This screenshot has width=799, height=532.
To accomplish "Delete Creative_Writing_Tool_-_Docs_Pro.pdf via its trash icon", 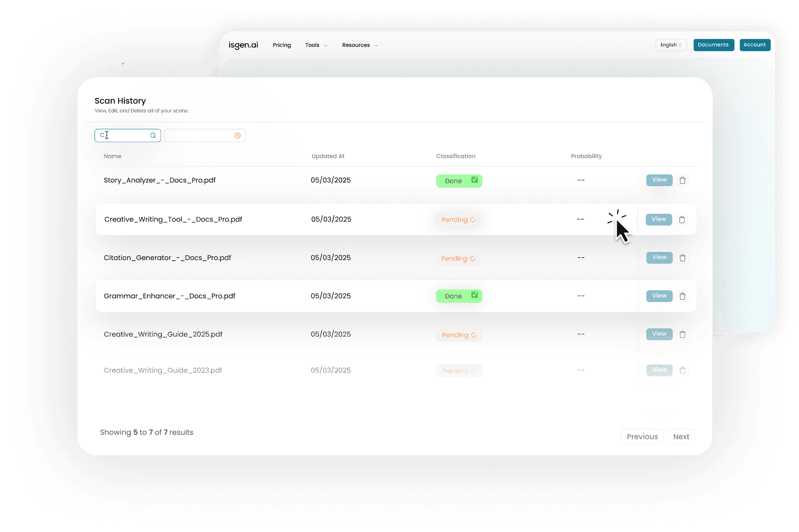I will 682,219.
